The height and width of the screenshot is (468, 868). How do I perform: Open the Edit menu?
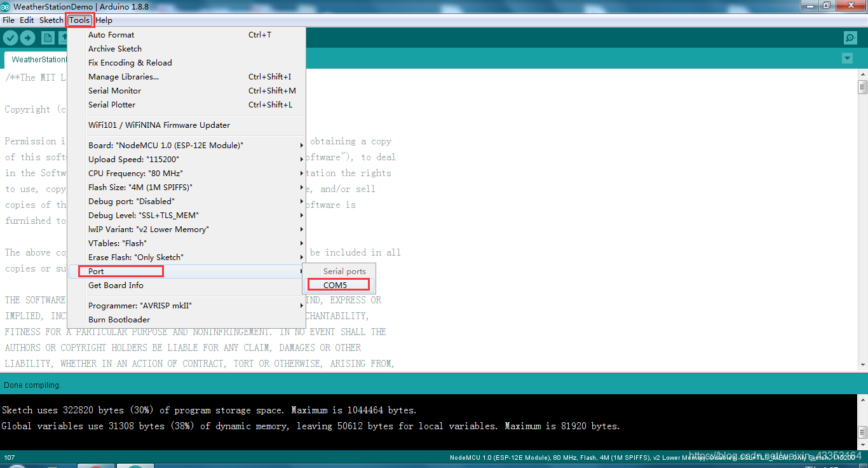pyautogui.click(x=27, y=20)
